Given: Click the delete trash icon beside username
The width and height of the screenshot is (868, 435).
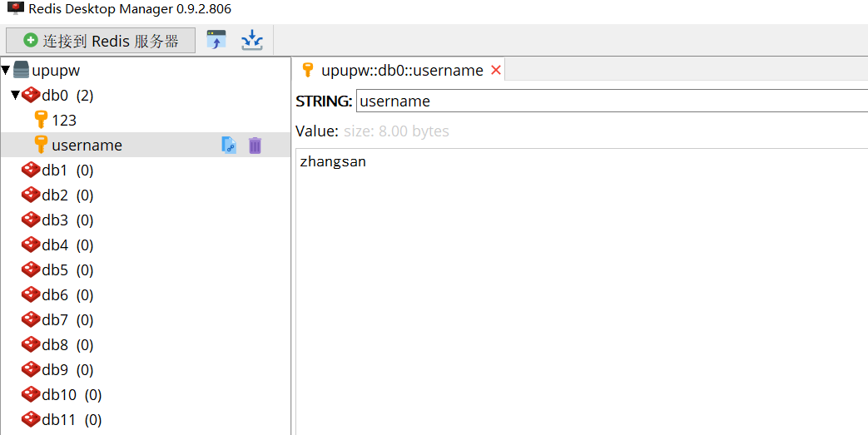Looking at the screenshot, I should [x=255, y=146].
